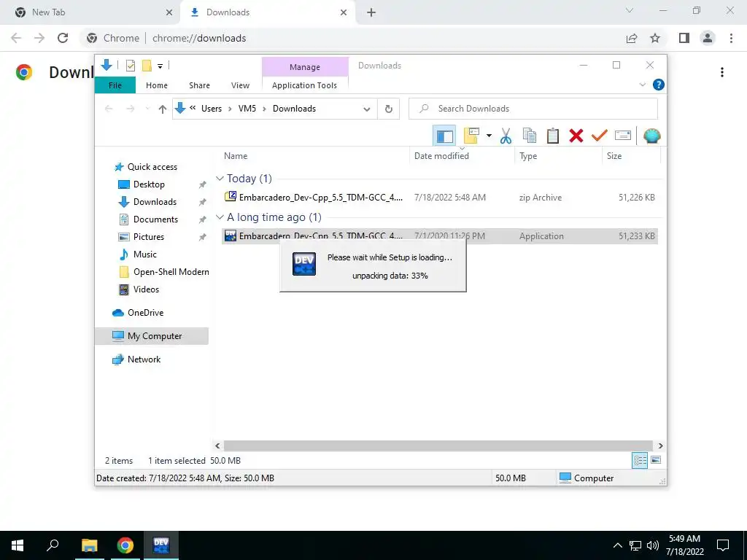Click the VM5 breadcrumb

point(247,109)
